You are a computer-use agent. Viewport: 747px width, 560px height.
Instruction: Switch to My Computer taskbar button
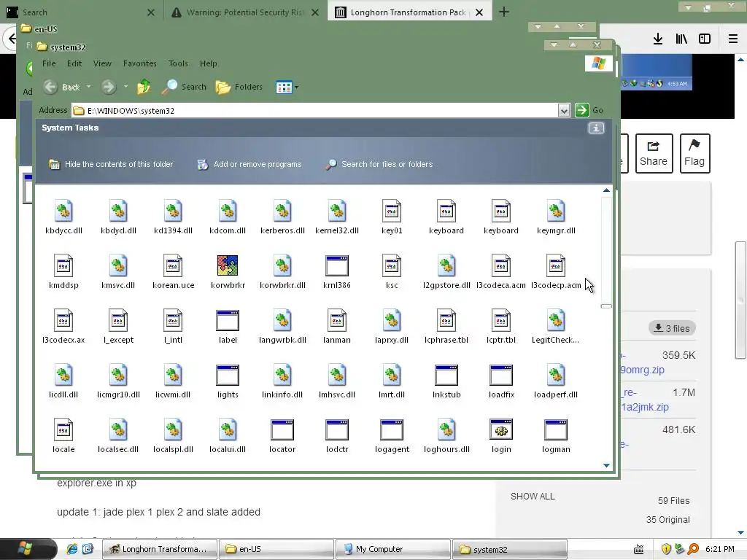pyautogui.click(x=392, y=549)
